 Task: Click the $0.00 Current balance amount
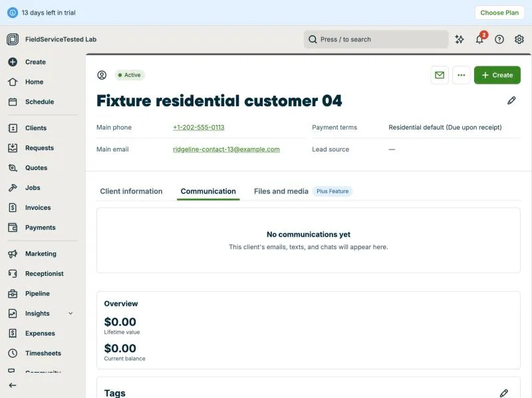[x=120, y=348]
